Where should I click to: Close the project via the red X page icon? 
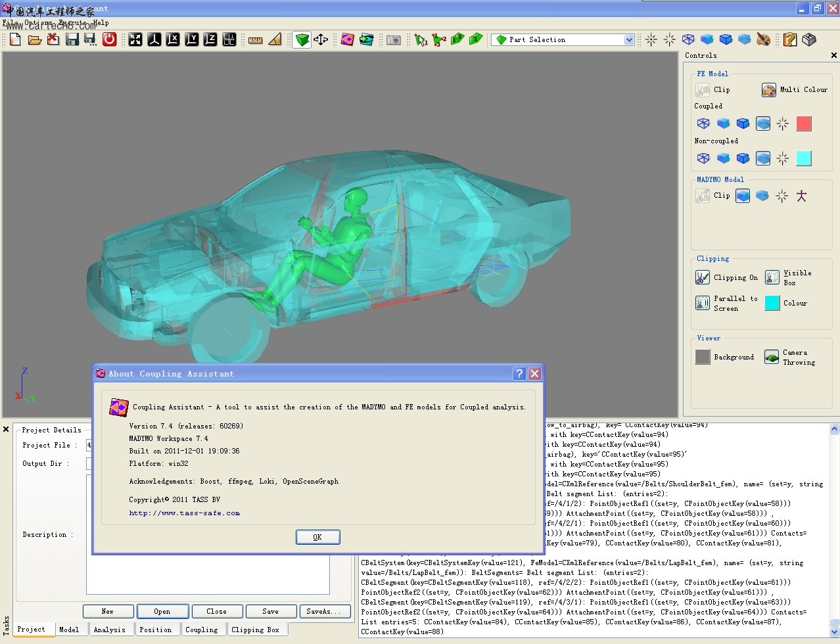[x=53, y=39]
